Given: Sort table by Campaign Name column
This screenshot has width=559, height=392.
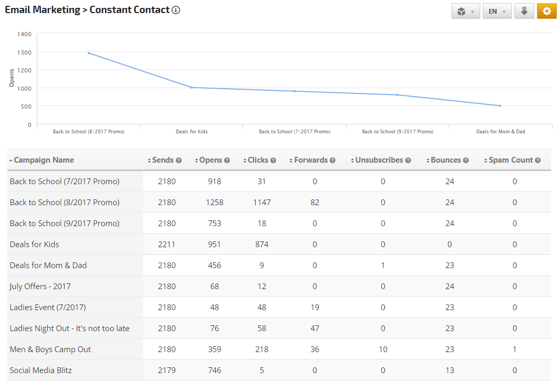Looking at the screenshot, I should pyautogui.click(x=44, y=160).
